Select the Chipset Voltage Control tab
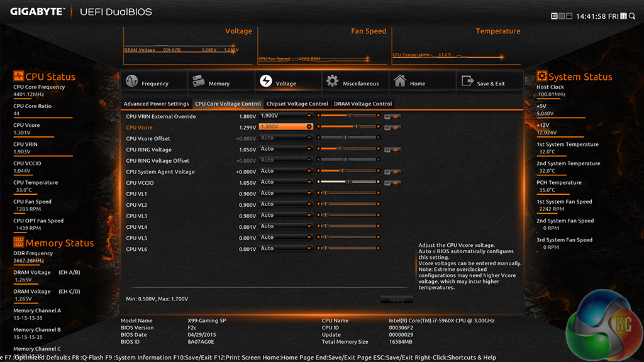 point(297,104)
